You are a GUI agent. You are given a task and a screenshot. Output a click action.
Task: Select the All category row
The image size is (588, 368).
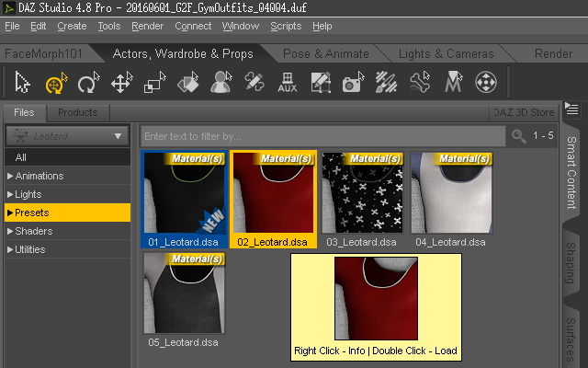pyautogui.click(x=67, y=157)
